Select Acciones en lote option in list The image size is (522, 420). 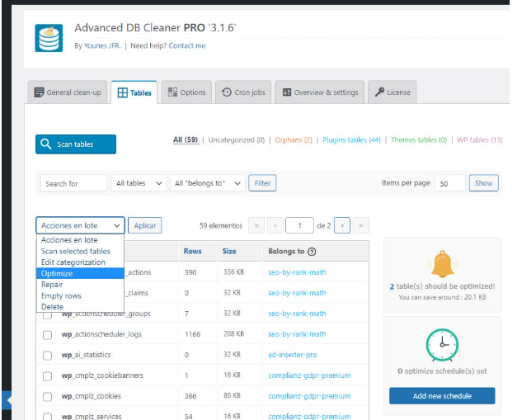(x=80, y=240)
